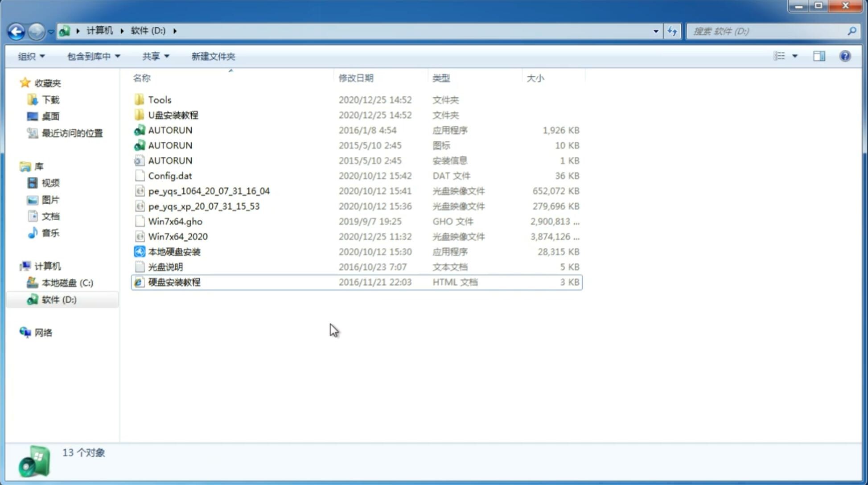Click 新建文件夹 button in toolbar
Screen dimensions: 868x485
coord(213,55)
